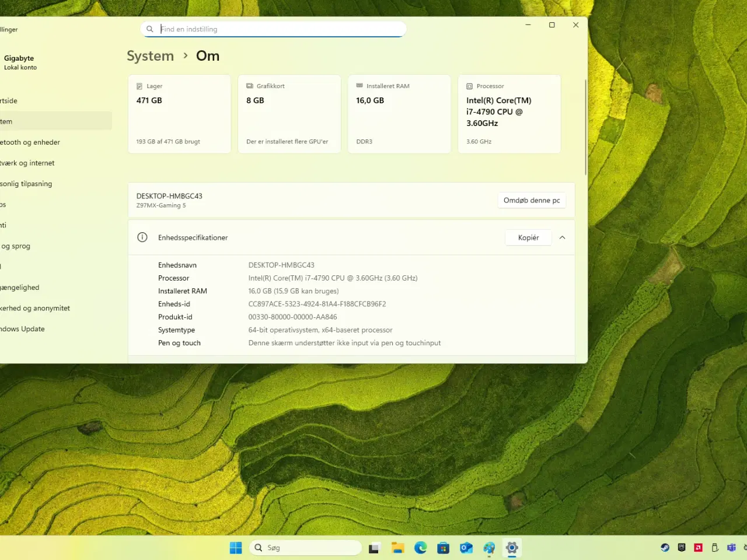The height and width of the screenshot is (560, 747).
Task: Open the Windows Start menu
Action: [x=236, y=548]
